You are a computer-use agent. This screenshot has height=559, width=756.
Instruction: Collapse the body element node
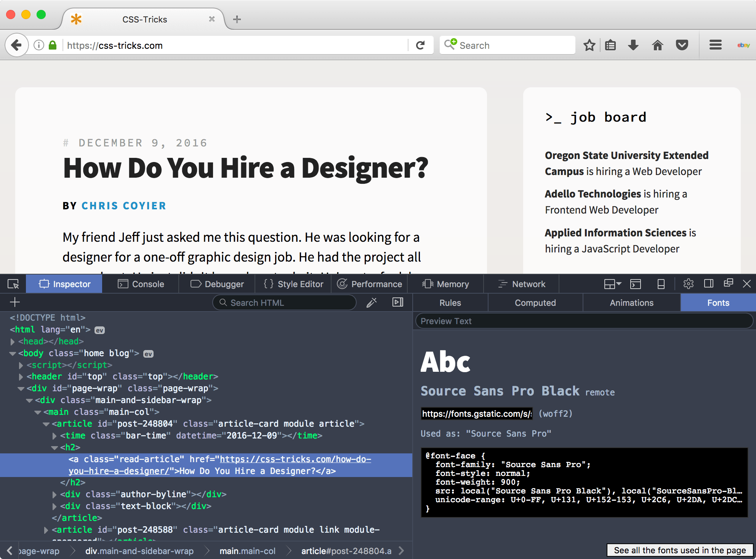point(13,353)
